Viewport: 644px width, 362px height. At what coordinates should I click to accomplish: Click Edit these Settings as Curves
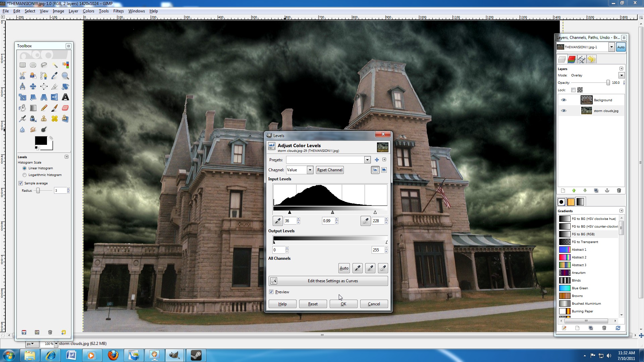click(x=328, y=281)
